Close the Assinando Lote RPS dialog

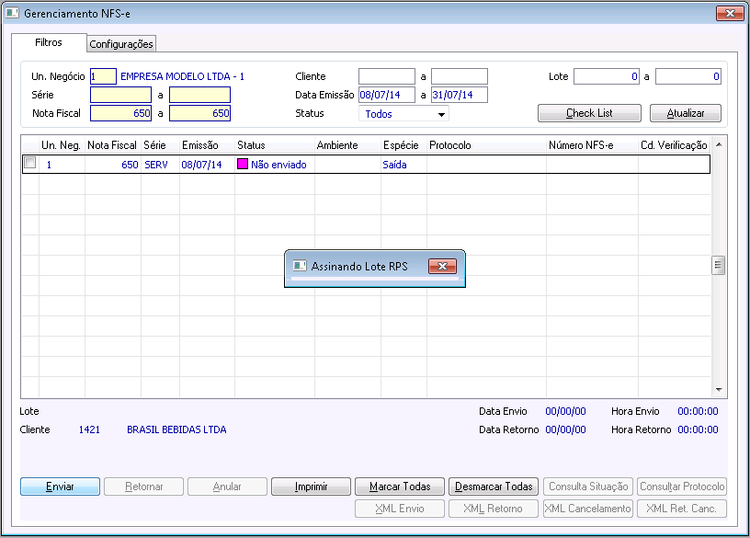coord(442,266)
